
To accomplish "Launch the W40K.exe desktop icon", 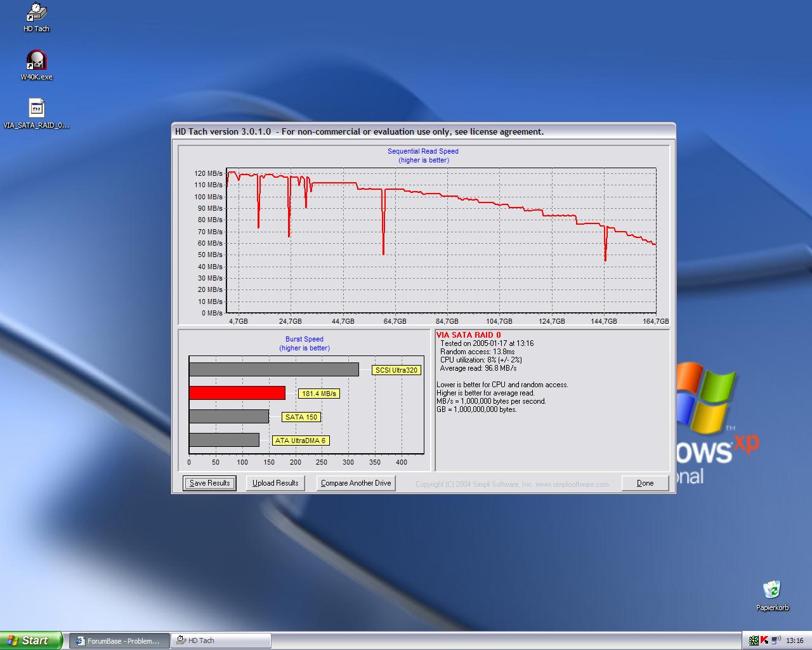I will pos(36,66).
